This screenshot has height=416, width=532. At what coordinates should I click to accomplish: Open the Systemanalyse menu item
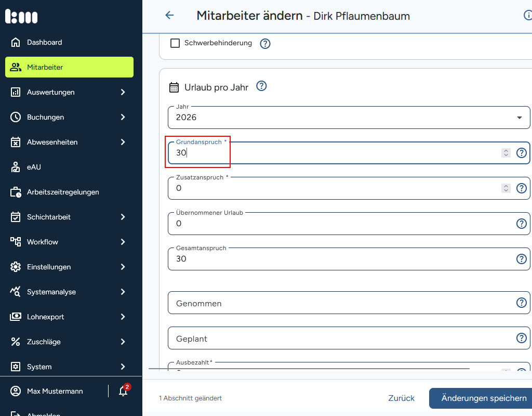69,292
